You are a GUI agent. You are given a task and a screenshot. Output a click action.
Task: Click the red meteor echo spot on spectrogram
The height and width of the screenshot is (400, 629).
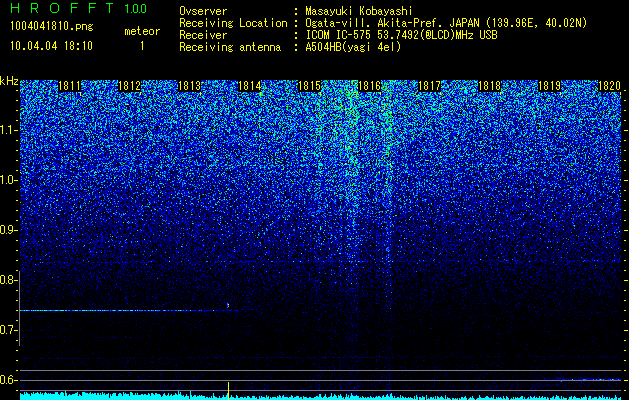coord(228,306)
